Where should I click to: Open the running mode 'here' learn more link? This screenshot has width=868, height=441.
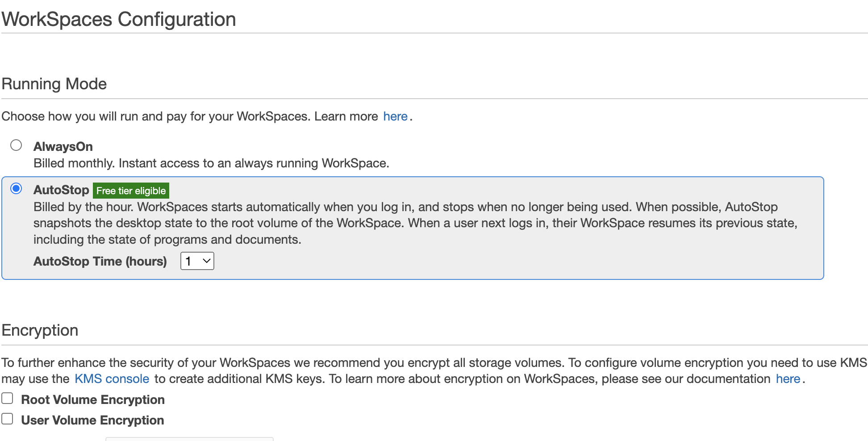(395, 116)
